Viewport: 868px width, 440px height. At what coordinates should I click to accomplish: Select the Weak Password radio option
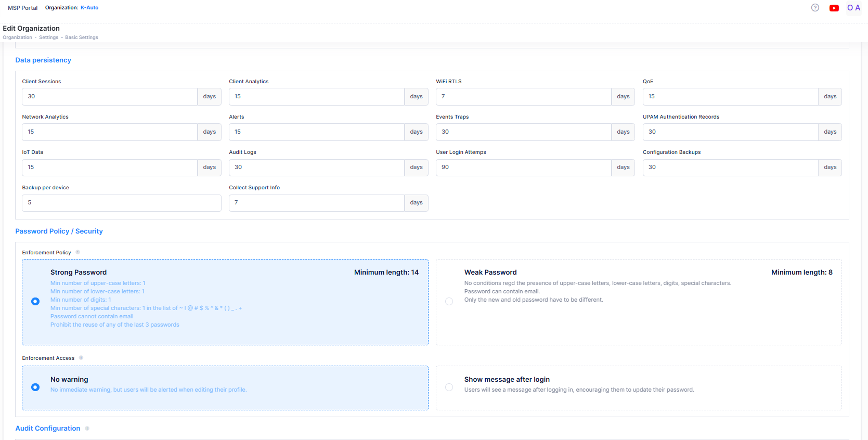[x=449, y=302]
